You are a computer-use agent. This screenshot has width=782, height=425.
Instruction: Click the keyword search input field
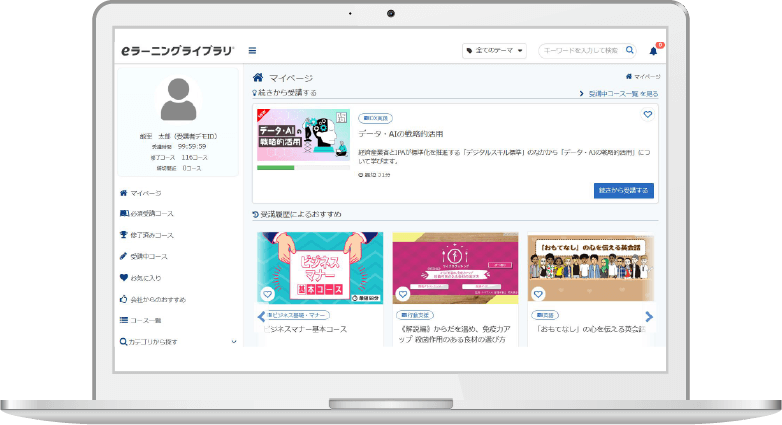(x=580, y=50)
